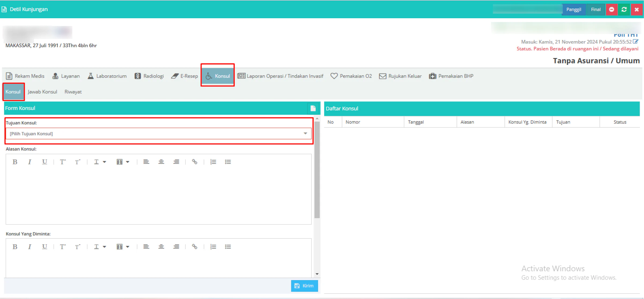Image resolution: width=644 pixels, height=299 pixels.
Task: Increase font size in Alasan Konsul editor
Action: [x=63, y=162]
